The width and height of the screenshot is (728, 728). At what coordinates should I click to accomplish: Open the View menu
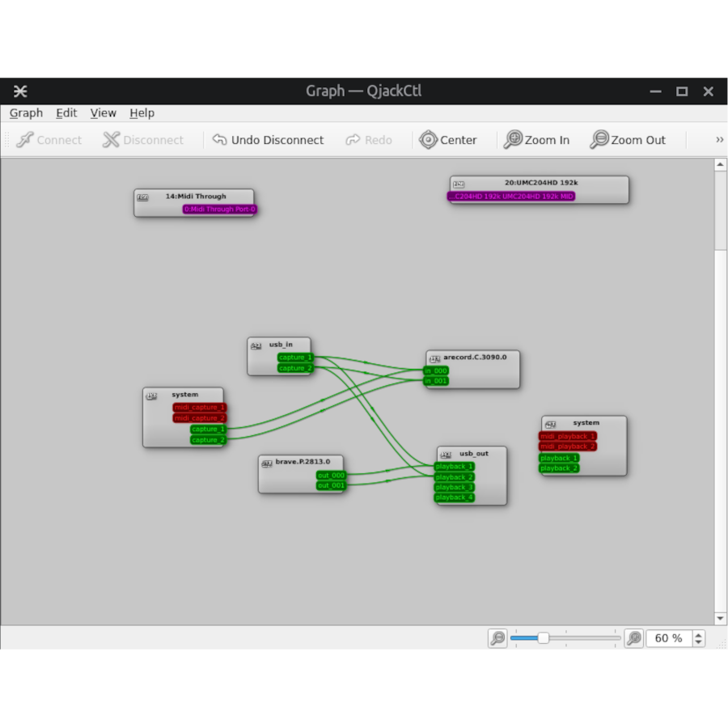(x=103, y=113)
